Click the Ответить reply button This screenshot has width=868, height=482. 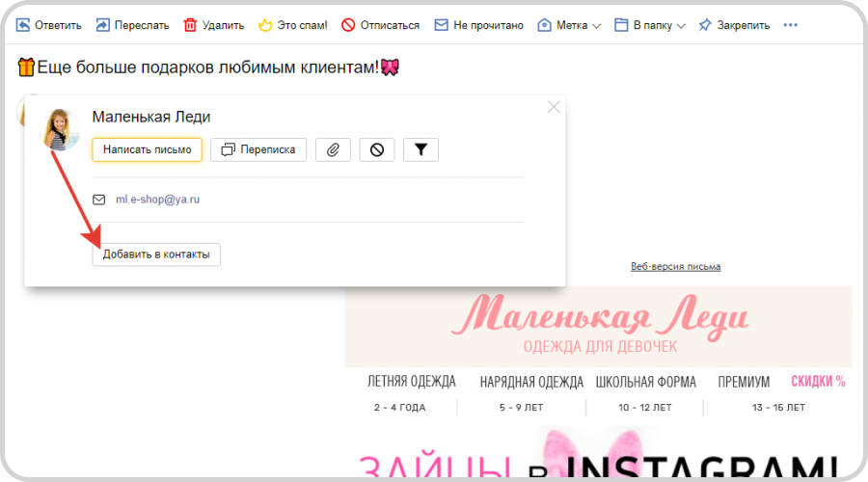pos(49,25)
